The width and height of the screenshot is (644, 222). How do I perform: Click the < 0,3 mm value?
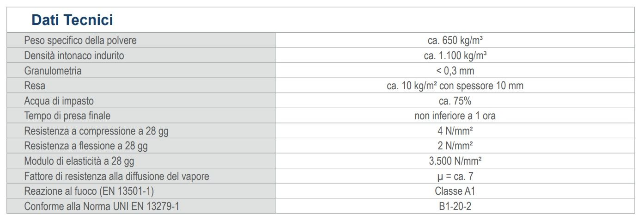455,71
